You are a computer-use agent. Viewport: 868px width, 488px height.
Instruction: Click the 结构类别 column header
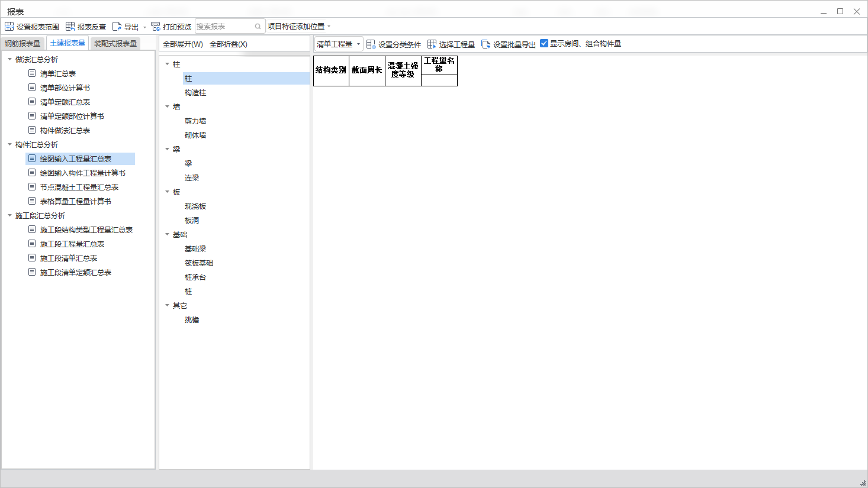[331, 70]
